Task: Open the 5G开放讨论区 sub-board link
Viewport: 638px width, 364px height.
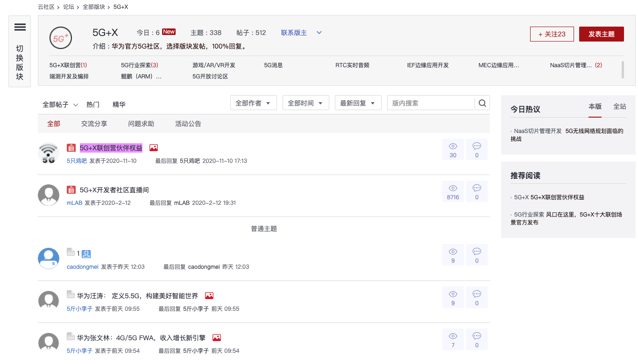Action: (210, 77)
